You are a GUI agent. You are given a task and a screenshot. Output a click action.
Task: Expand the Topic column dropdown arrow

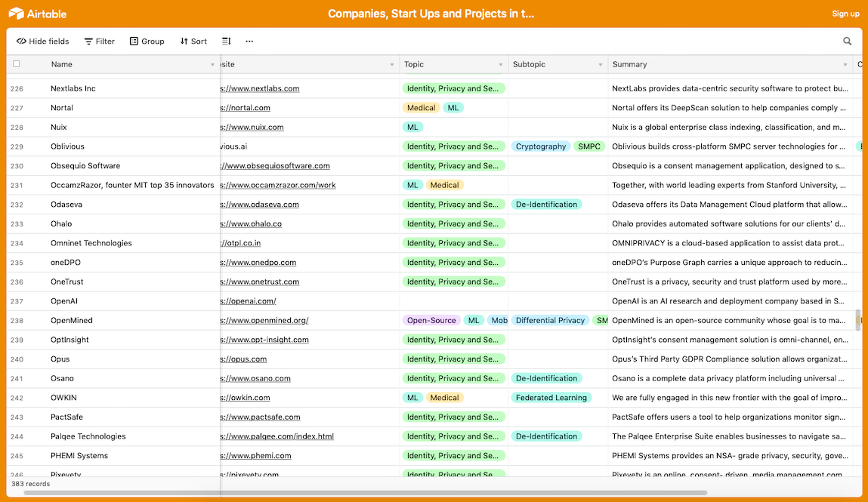click(x=500, y=65)
